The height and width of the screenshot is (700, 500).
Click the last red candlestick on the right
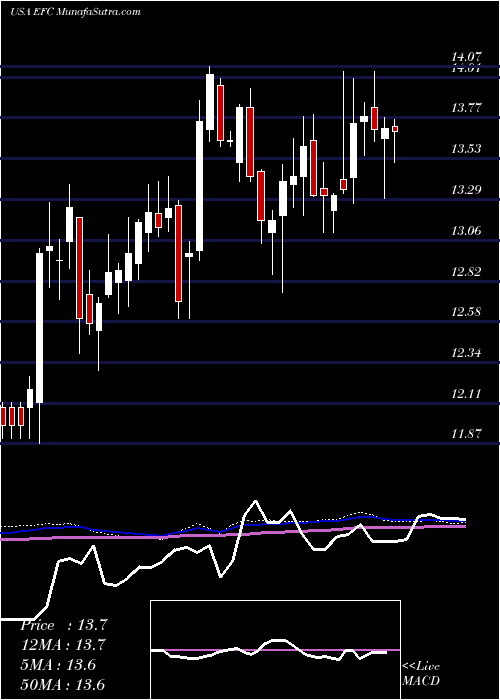click(395, 129)
